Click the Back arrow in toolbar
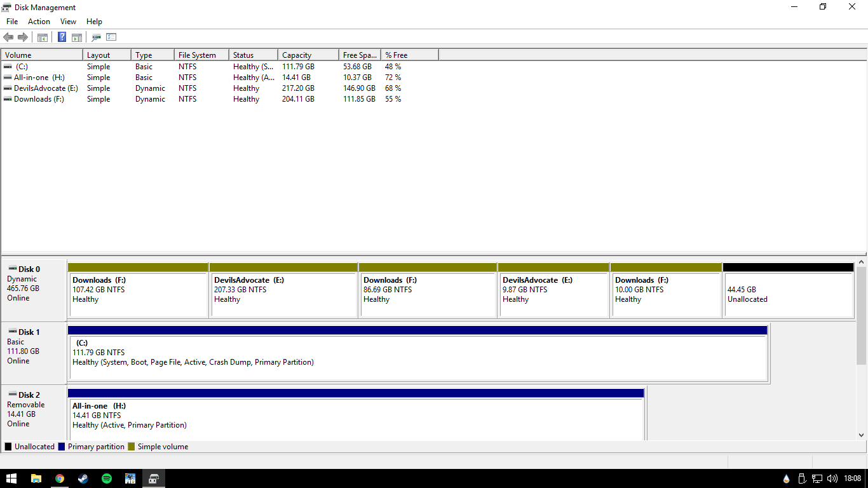 tap(8, 37)
